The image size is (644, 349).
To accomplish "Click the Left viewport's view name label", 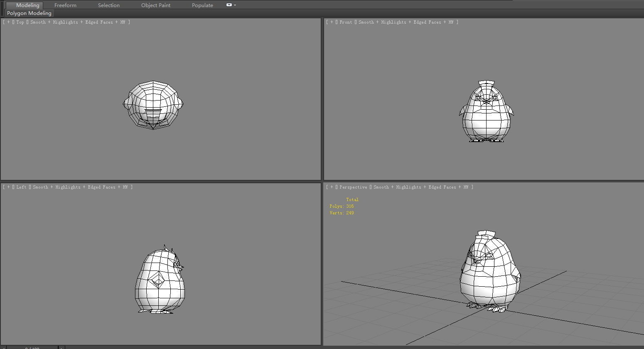I will click(21, 187).
